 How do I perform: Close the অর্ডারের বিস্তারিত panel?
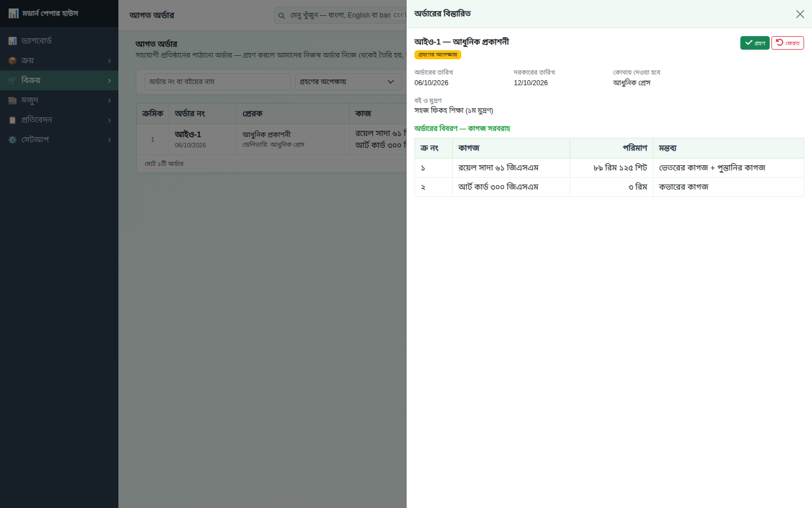tap(800, 14)
